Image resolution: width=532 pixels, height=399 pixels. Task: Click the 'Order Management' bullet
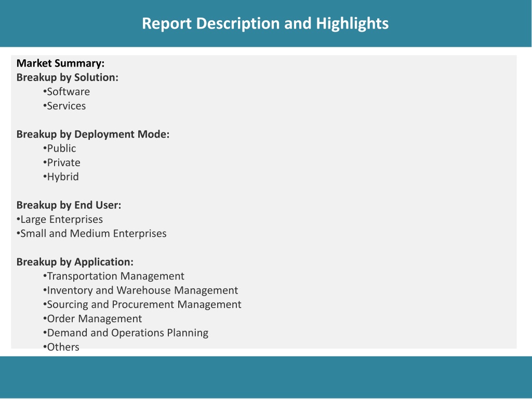(92, 319)
